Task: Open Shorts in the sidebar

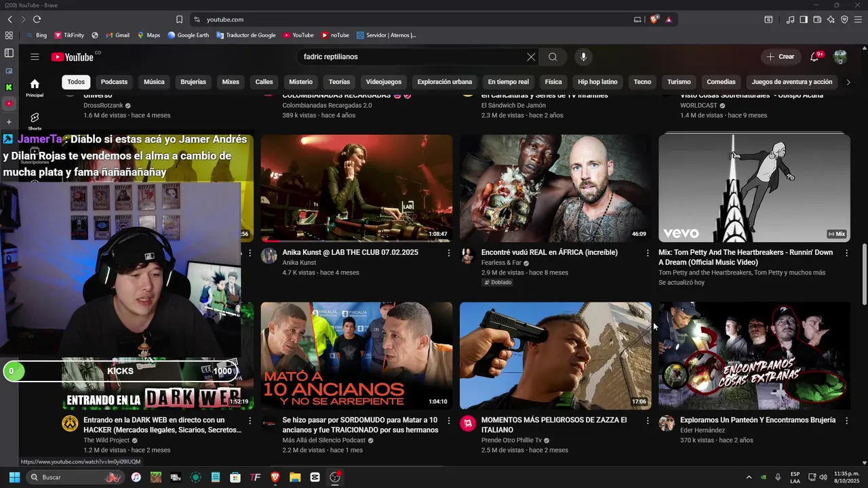Action: pos(35,121)
